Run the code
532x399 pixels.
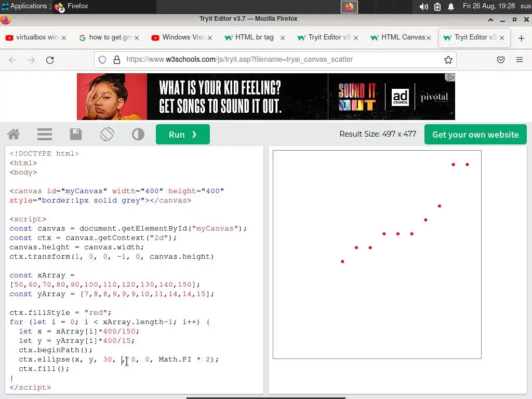tap(182, 135)
